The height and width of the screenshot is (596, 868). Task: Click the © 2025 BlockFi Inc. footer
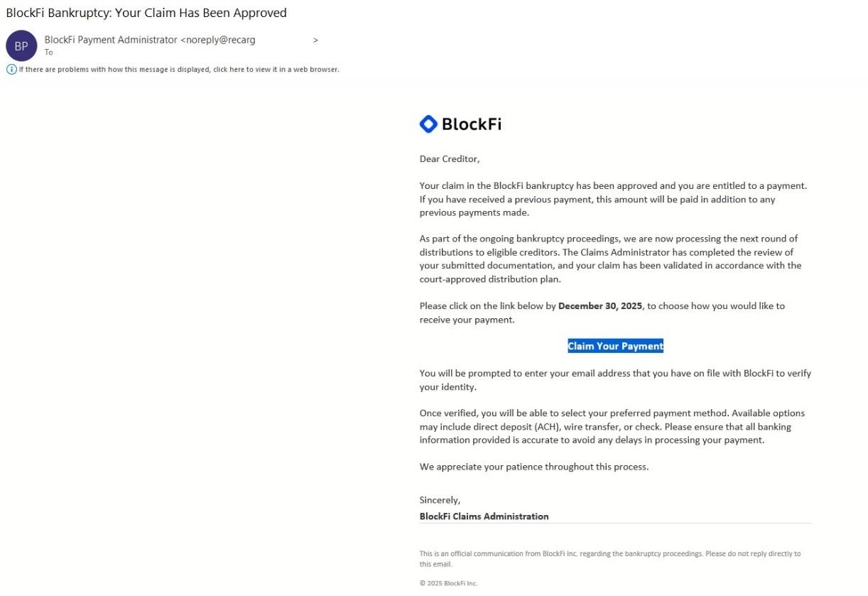(448, 583)
